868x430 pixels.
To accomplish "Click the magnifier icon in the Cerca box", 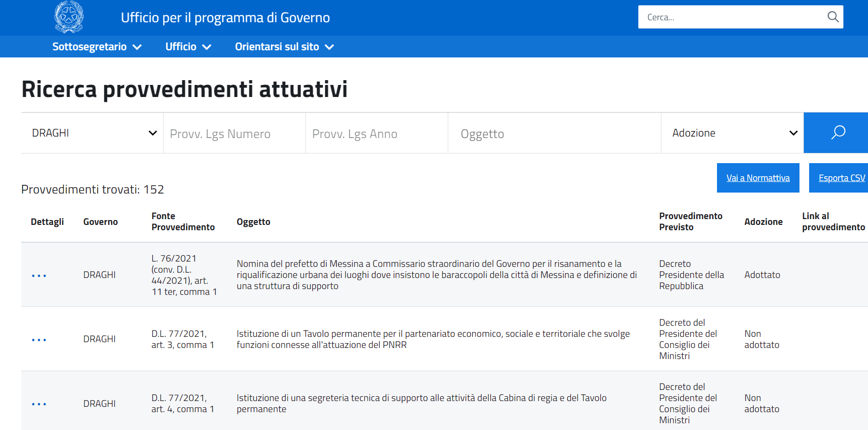I will pos(833,17).
